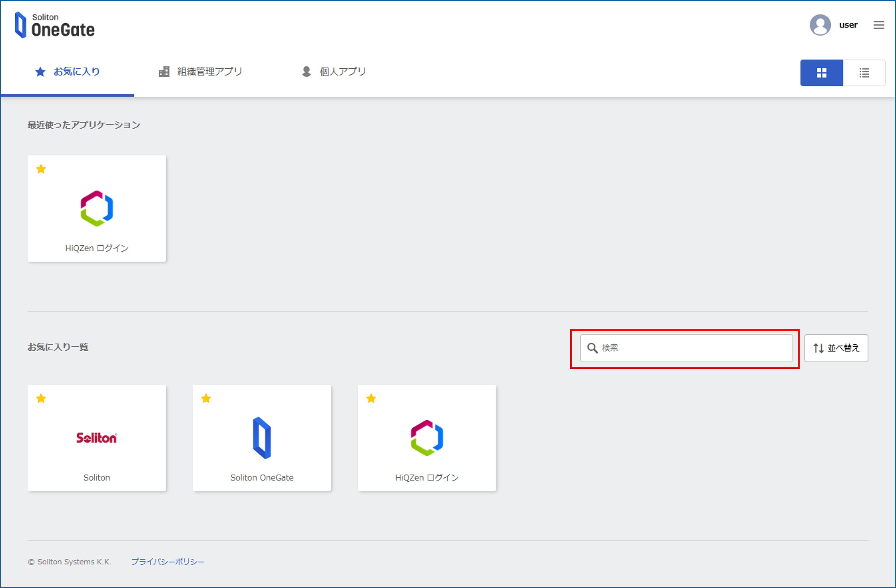Screen dimensions: 896x588
Task: Open the 並べ替え sort menu
Action: tap(836, 348)
